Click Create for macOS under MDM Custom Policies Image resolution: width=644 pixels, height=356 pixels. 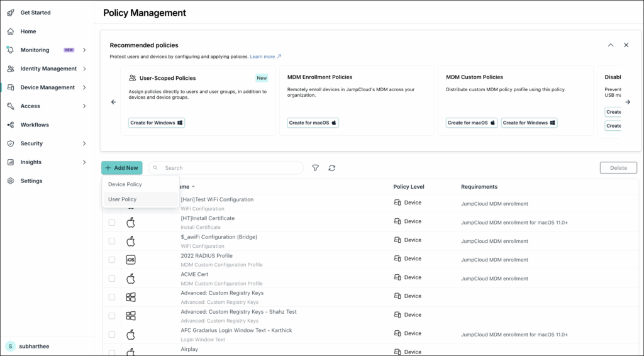point(472,123)
